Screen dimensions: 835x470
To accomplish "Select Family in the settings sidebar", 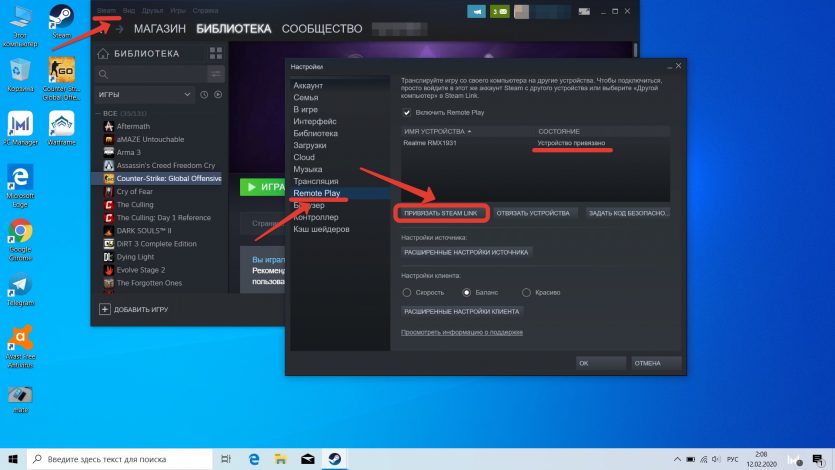I will point(306,97).
